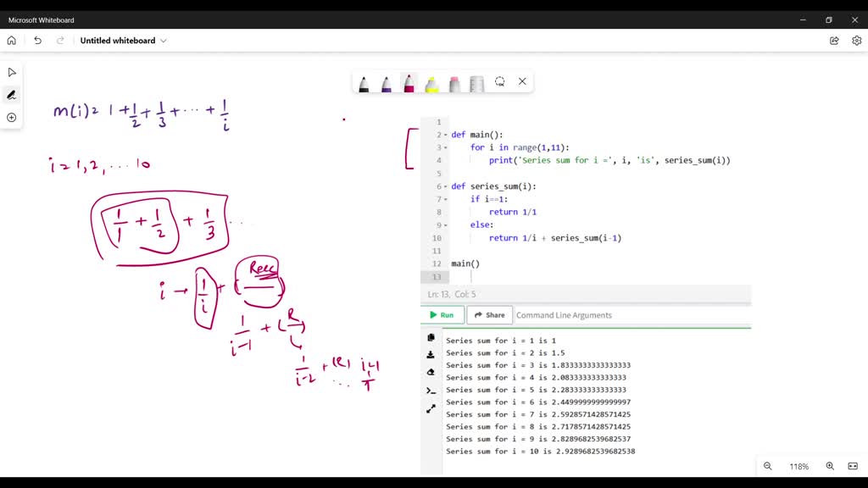Copy the console output
This screenshot has height=488, width=868.
[431, 337]
